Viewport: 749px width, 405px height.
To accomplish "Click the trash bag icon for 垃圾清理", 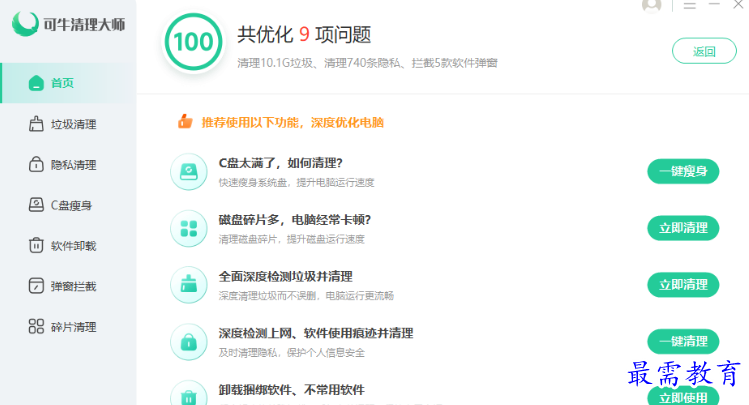I will (36, 124).
